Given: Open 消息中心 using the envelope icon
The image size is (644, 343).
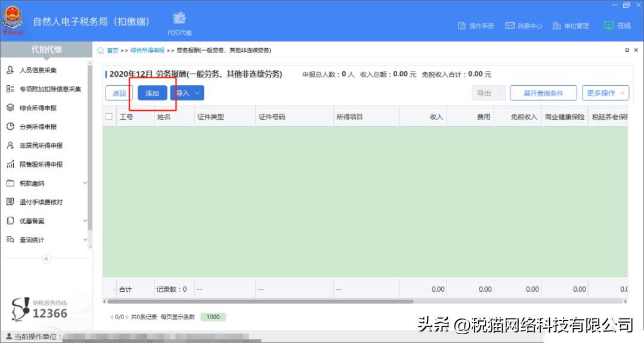Looking at the screenshot, I should (509, 26).
